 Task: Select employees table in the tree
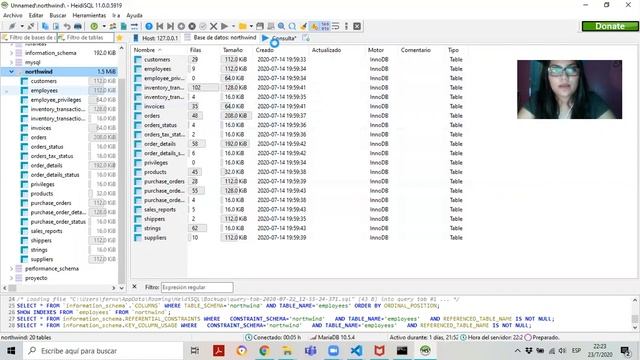[x=44, y=91]
